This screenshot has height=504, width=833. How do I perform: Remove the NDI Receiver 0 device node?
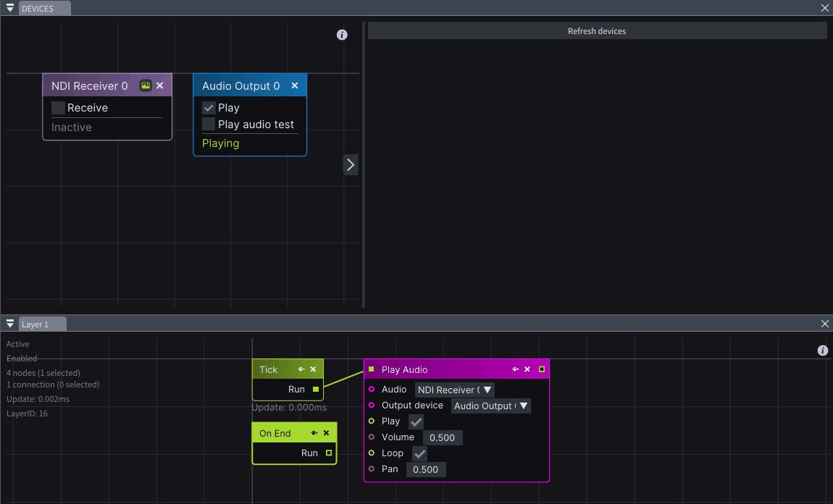(x=160, y=85)
